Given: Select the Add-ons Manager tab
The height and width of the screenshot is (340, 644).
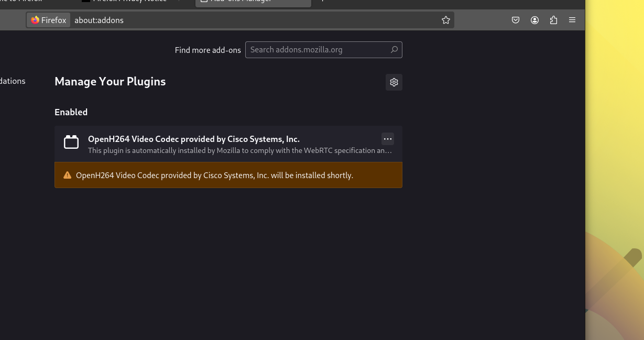Looking at the screenshot, I should [x=253, y=3].
